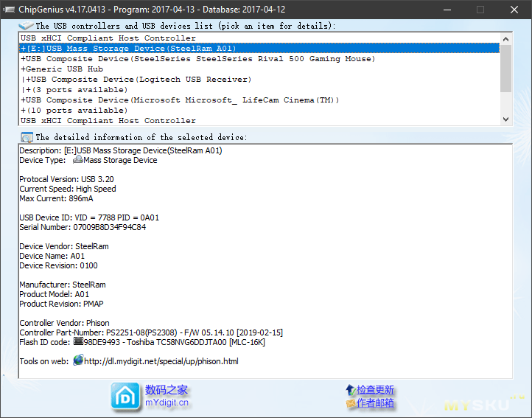The image size is (532, 418).
Task: Select the SteelSeries Rival 500 Gaming Mouse row
Action: 259,59
